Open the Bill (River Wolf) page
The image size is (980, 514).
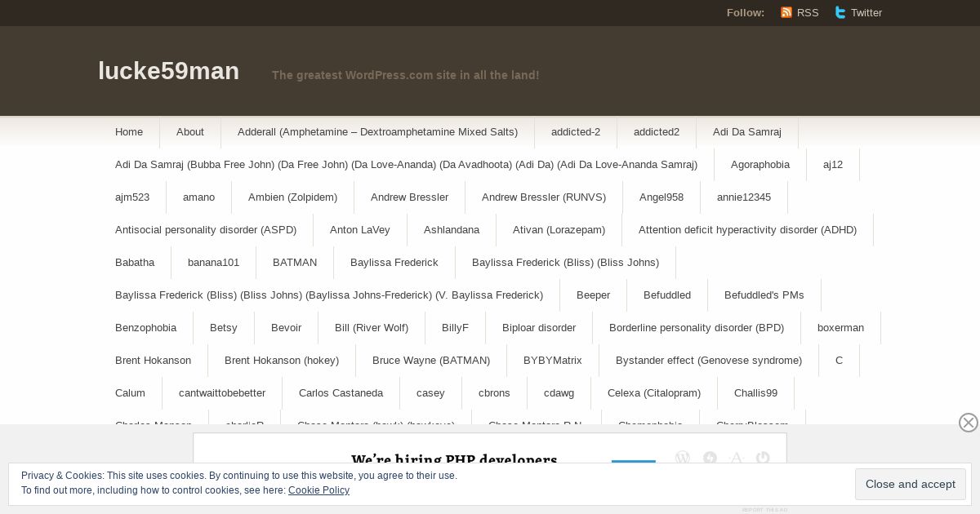(x=372, y=327)
